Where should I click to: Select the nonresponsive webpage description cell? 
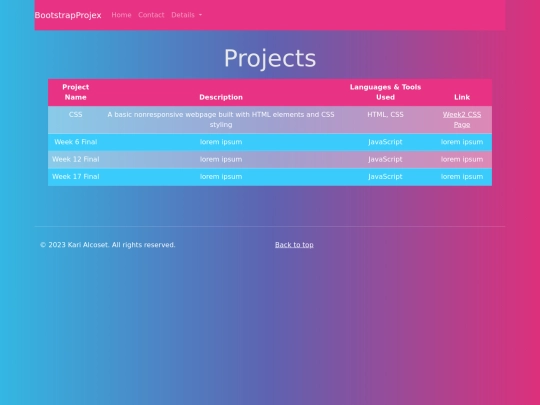[221, 120]
